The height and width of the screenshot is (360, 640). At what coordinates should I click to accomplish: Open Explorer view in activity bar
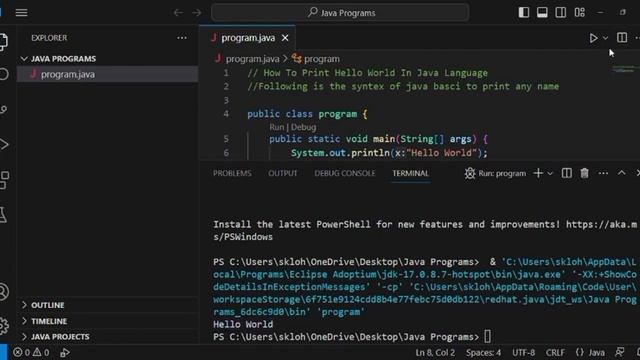click(3, 42)
